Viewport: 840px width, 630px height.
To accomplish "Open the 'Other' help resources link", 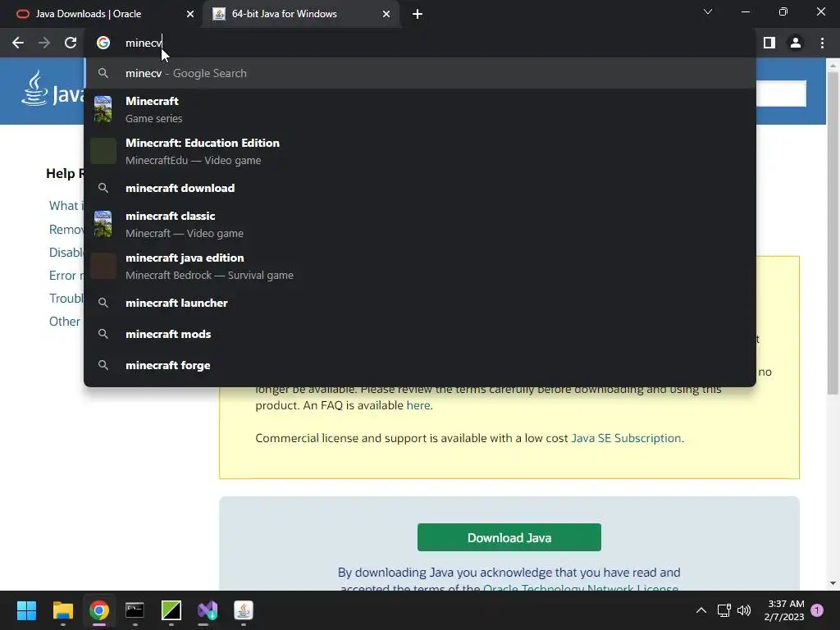I will (65, 322).
